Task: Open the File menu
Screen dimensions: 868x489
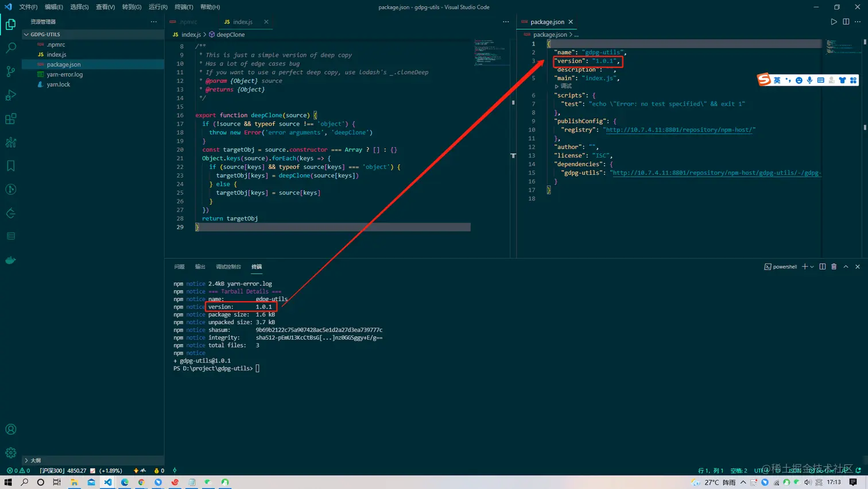Action: pos(28,7)
